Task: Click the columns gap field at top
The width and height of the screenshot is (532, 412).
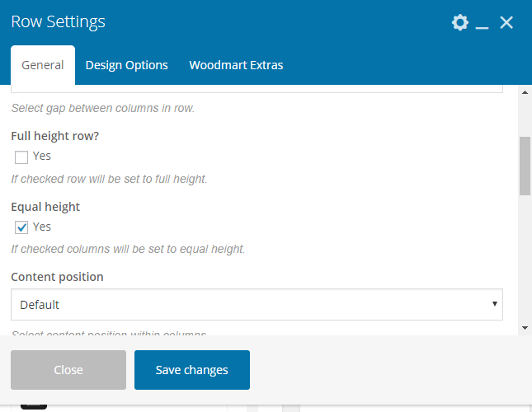Action: pos(257,88)
